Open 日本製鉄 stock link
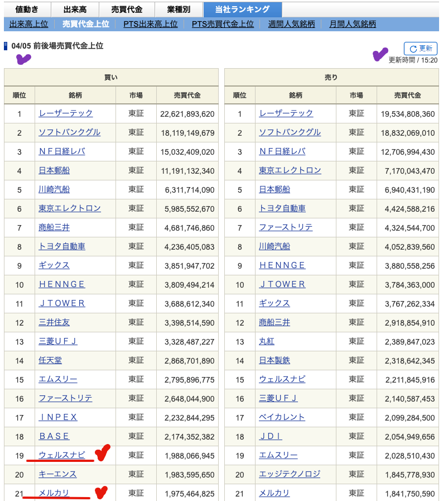 click(x=274, y=360)
